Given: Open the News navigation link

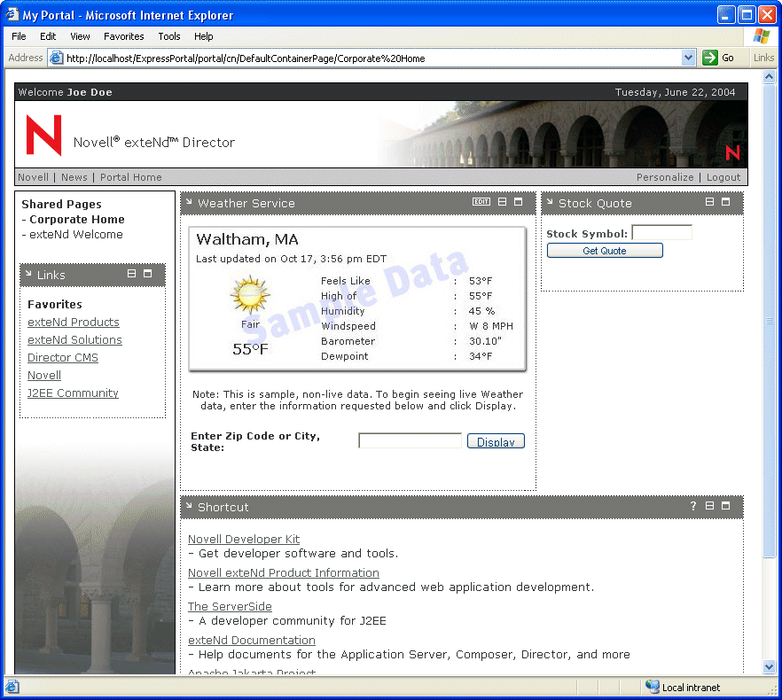Looking at the screenshot, I should click(74, 177).
